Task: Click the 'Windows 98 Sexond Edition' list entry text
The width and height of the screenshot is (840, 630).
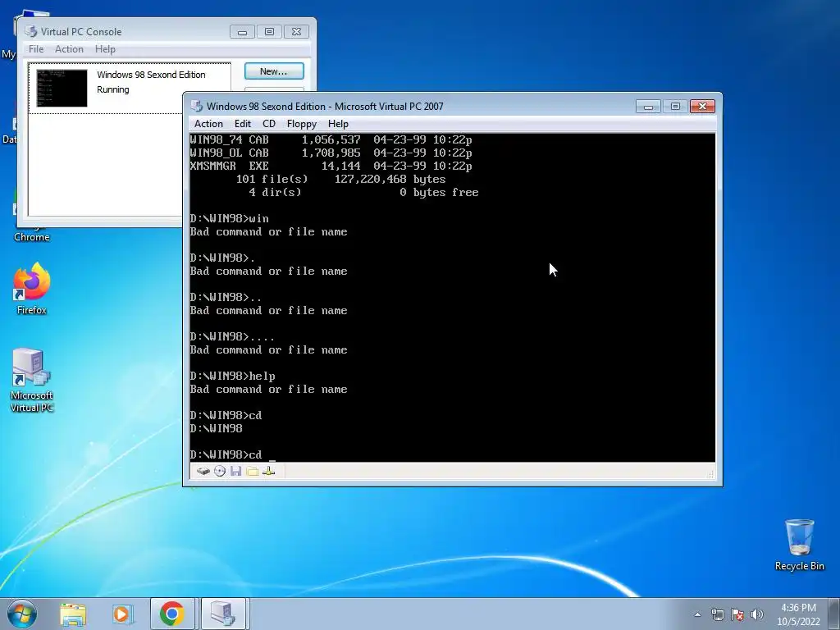Action: 151,75
